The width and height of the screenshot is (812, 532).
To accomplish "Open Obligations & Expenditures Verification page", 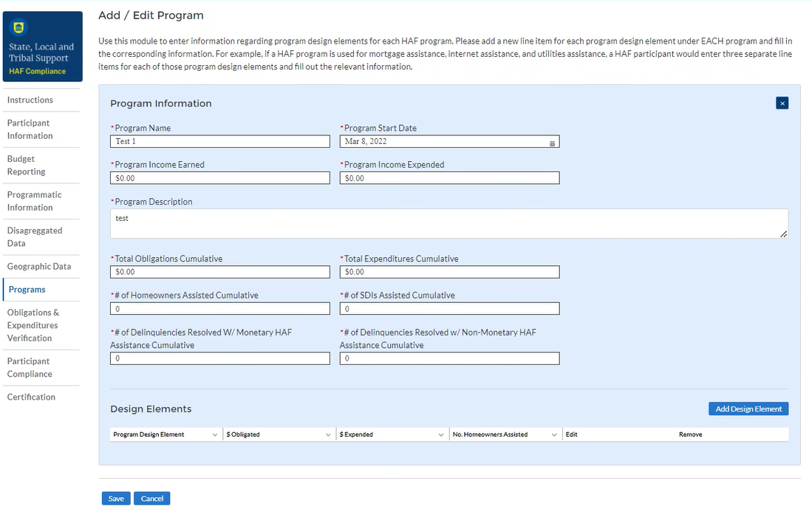I will pyautogui.click(x=33, y=325).
